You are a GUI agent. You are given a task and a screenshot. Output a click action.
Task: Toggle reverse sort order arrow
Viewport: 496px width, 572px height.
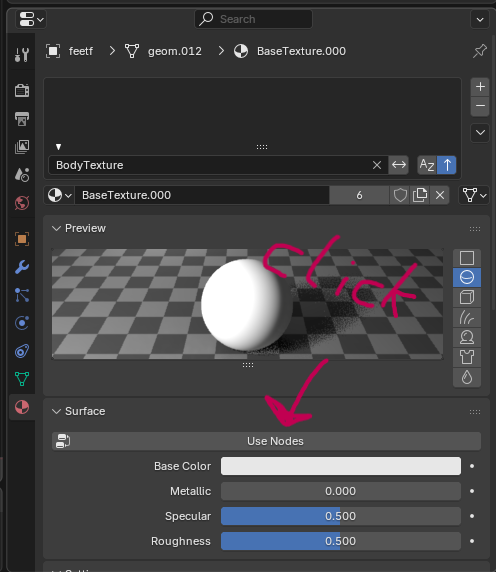click(x=447, y=165)
